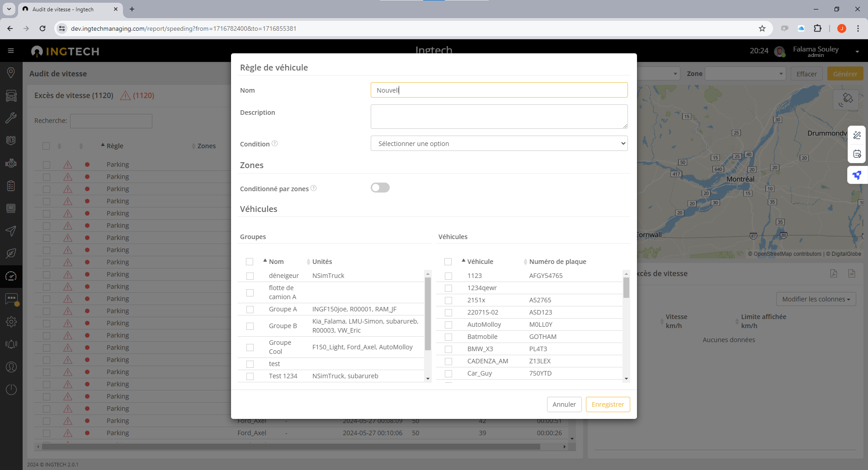Click the browser extensions puzzle icon
This screenshot has height=470, width=868.
[x=817, y=28]
